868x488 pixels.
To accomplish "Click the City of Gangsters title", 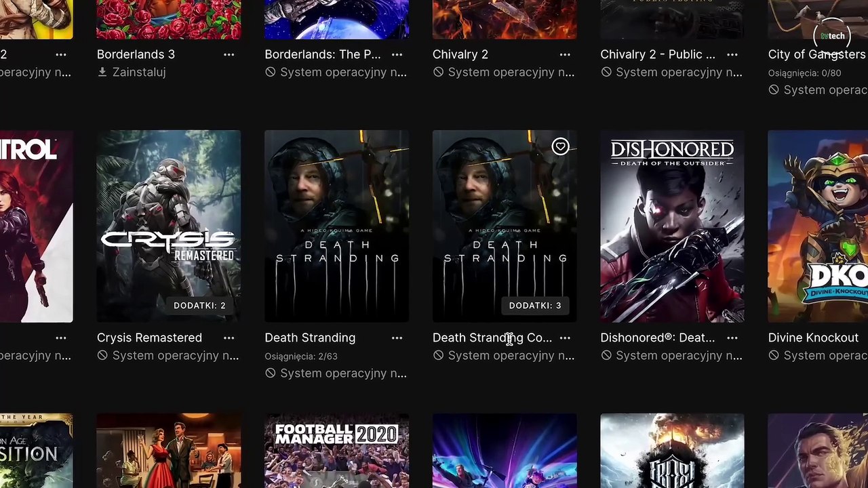I will tap(817, 54).
